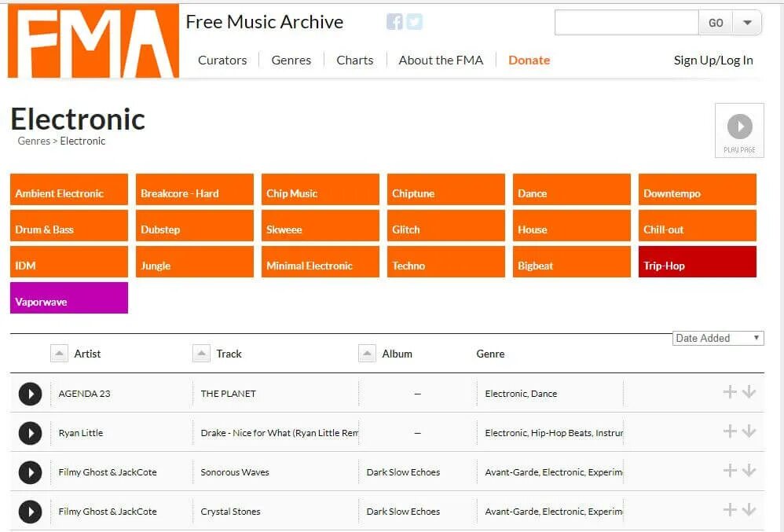Click the GO search button
Image resolution: width=784 pixels, height=532 pixels.
pyautogui.click(x=716, y=23)
